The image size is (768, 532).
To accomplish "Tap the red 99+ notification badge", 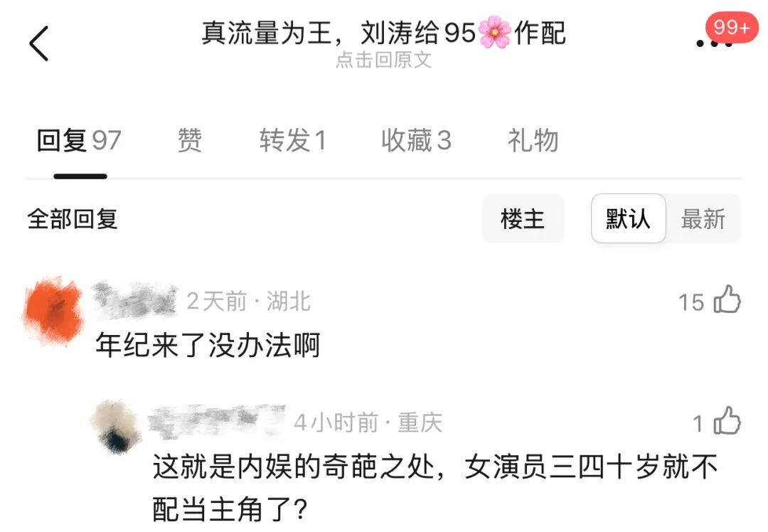I will pos(732,28).
